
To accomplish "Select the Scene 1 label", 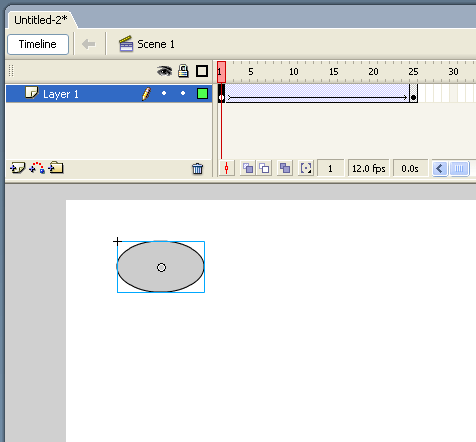I will coord(156,44).
